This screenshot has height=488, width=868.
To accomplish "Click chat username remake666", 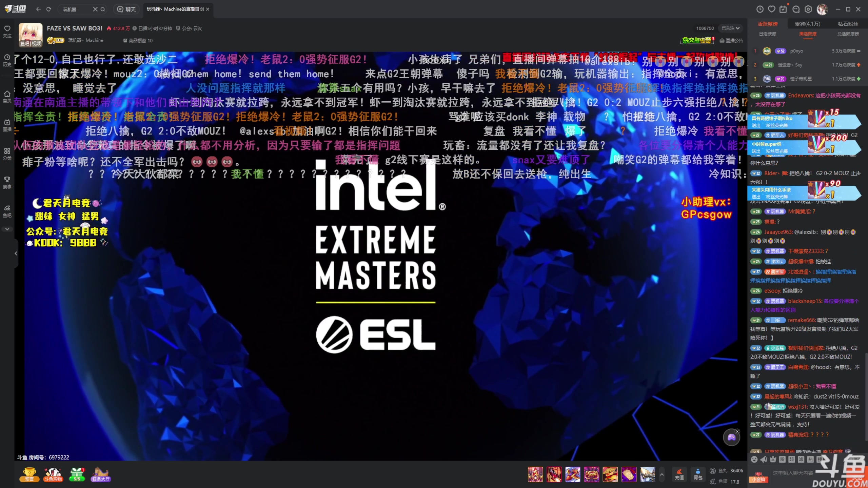I will [802, 320].
